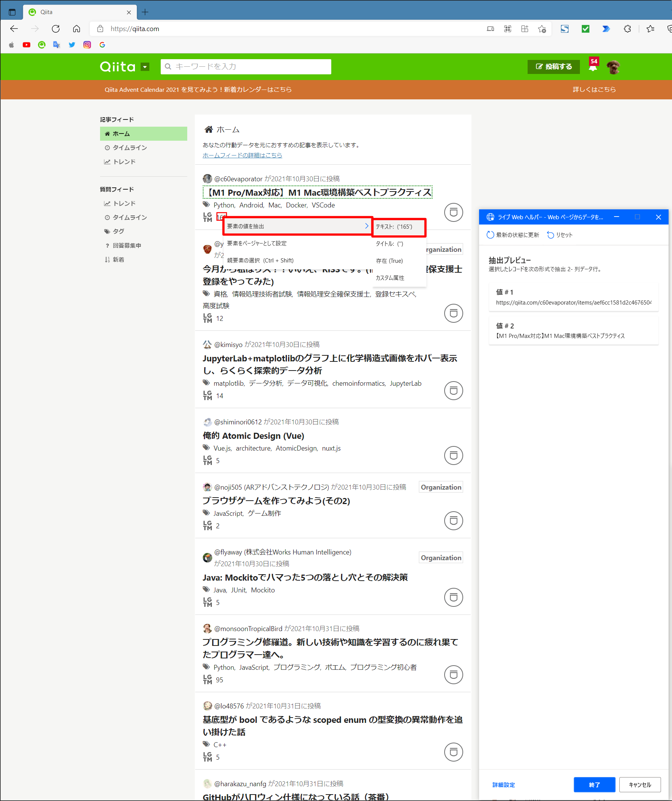Focus the キーワードを入力 search field
The image size is (672, 801).
[x=246, y=66]
